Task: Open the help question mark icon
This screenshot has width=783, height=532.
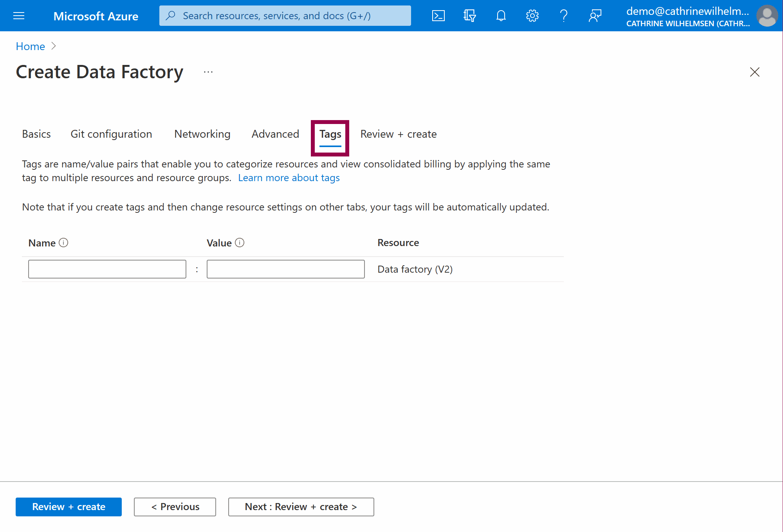Action: (564, 16)
